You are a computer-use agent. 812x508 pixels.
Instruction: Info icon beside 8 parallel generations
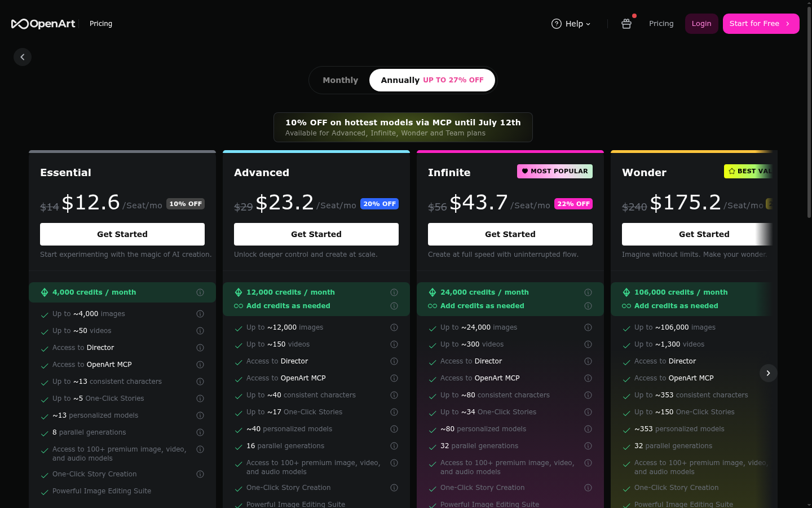click(x=200, y=432)
